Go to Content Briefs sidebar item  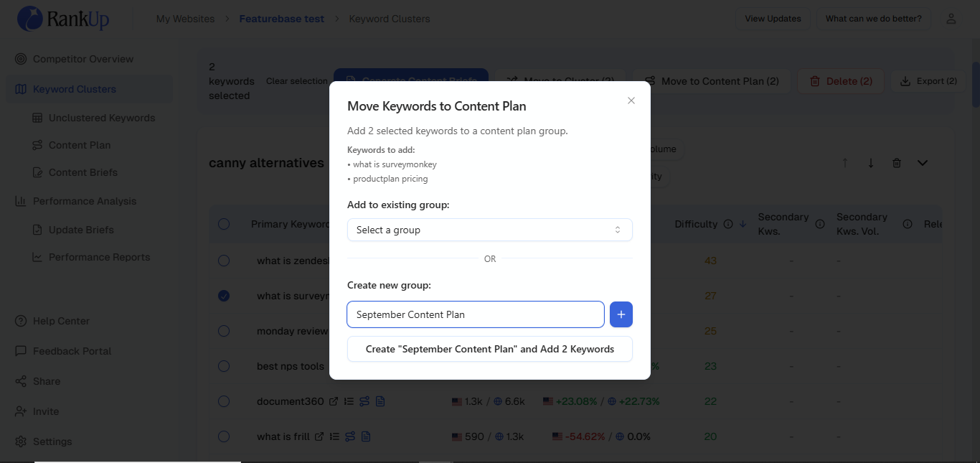click(x=83, y=172)
